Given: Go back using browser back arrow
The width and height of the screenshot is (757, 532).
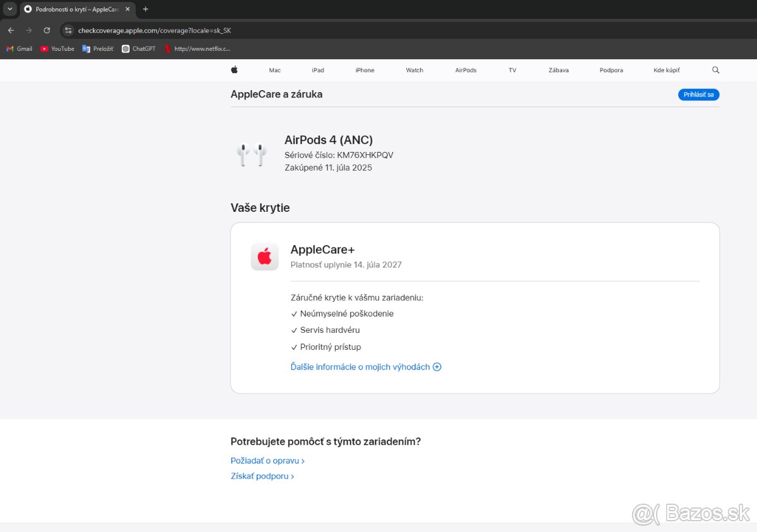Looking at the screenshot, I should 11,30.
